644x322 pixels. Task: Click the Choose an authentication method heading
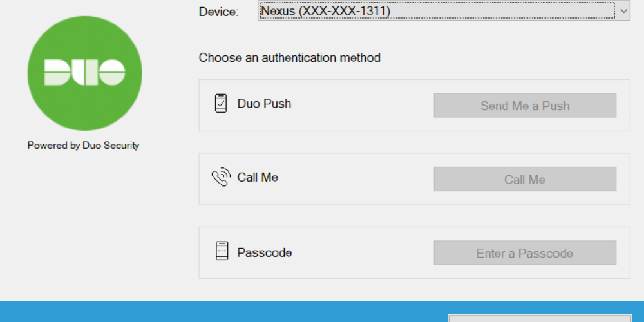(290, 57)
